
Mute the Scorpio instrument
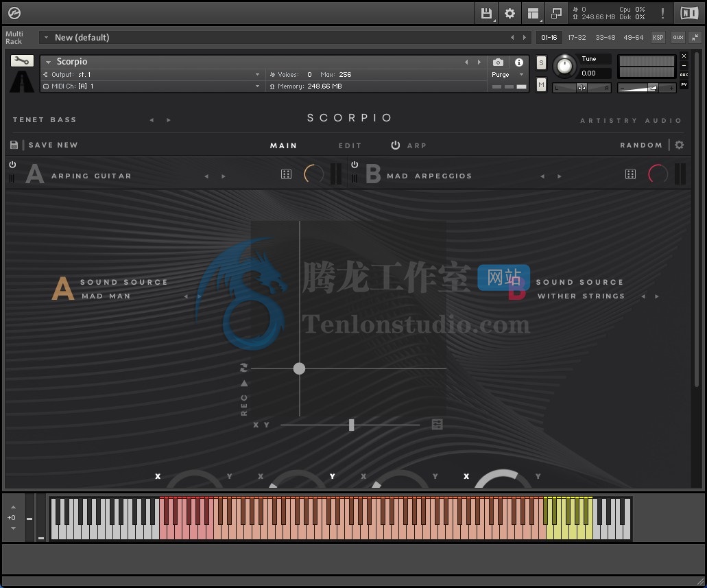click(x=541, y=84)
